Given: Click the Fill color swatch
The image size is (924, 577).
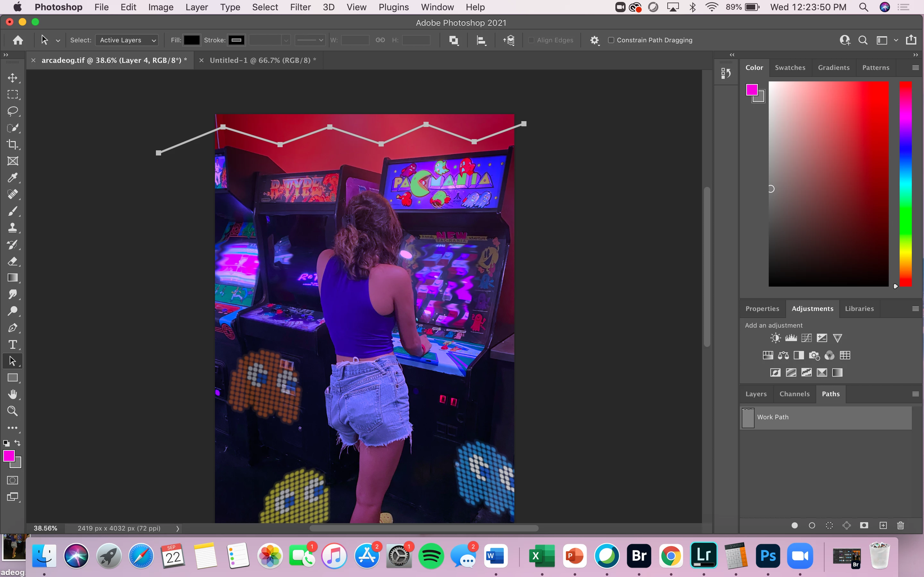Looking at the screenshot, I should (x=191, y=40).
